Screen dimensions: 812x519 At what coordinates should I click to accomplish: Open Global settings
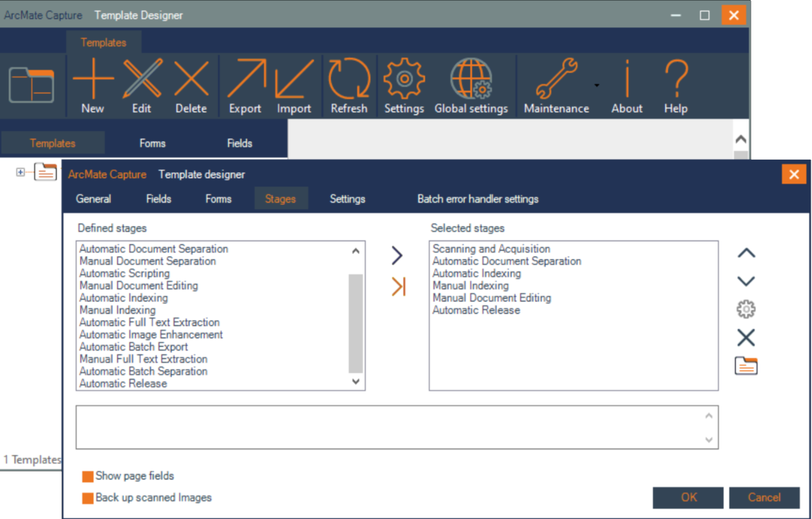(471, 84)
